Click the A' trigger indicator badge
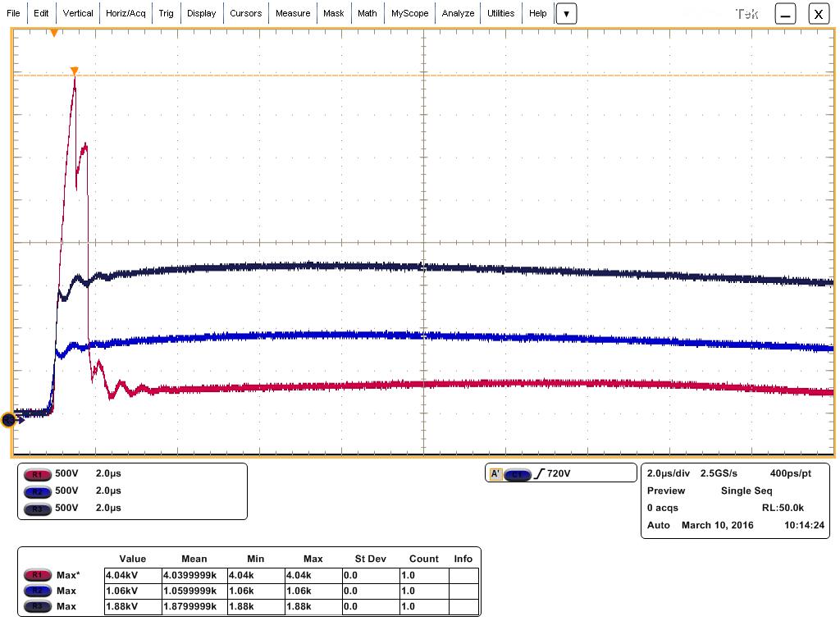The image size is (840, 630). point(495,473)
